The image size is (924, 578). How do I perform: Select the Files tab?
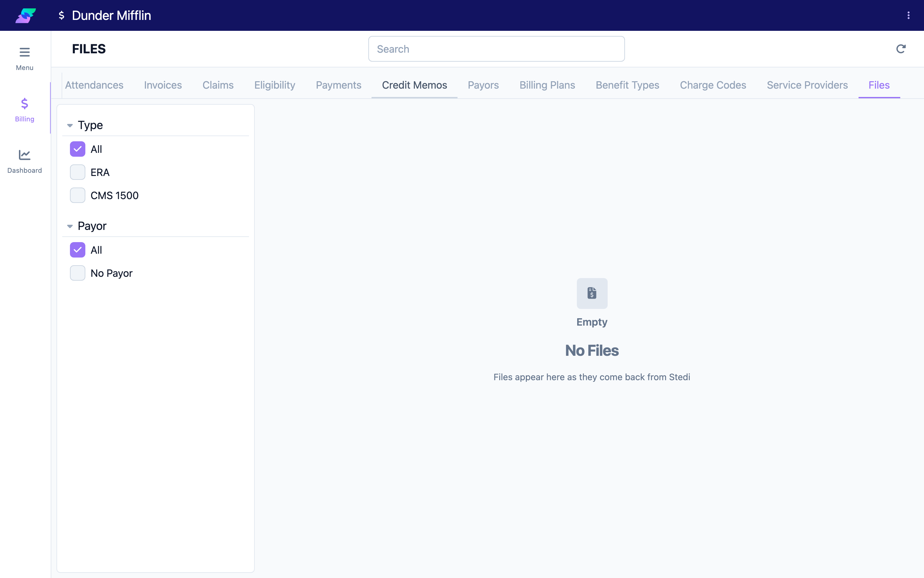point(879,85)
